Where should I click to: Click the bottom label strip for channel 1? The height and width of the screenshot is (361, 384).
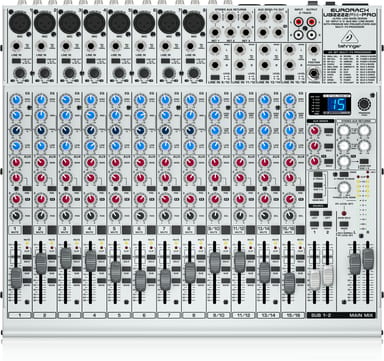pyautogui.click(x=20, y=315)
